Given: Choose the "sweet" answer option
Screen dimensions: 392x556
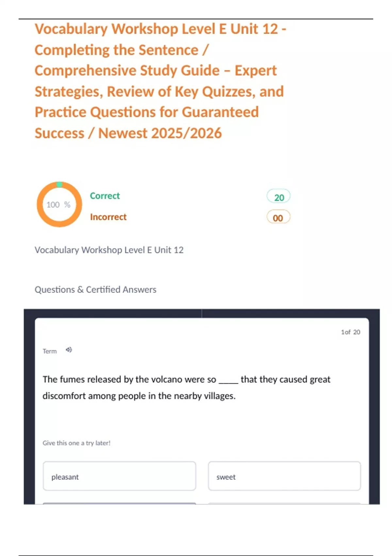Looking at the screenshot, I should [x=284, y=476].
